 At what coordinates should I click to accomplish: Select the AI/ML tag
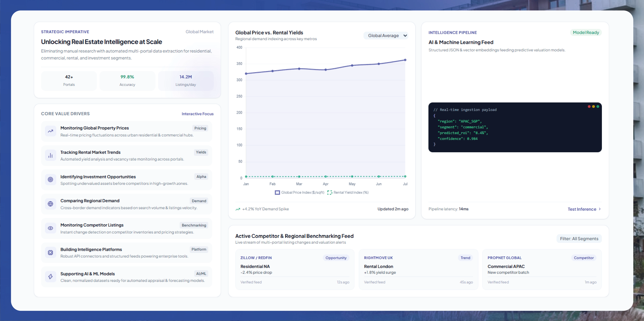201,274
